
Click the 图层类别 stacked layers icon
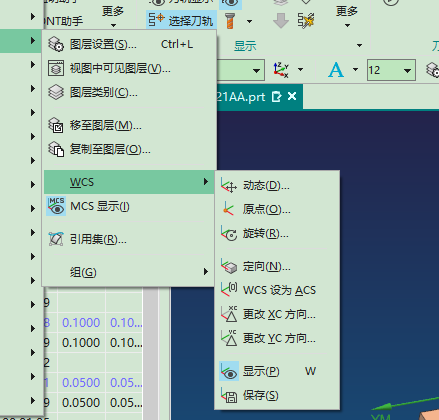point(56,92)
